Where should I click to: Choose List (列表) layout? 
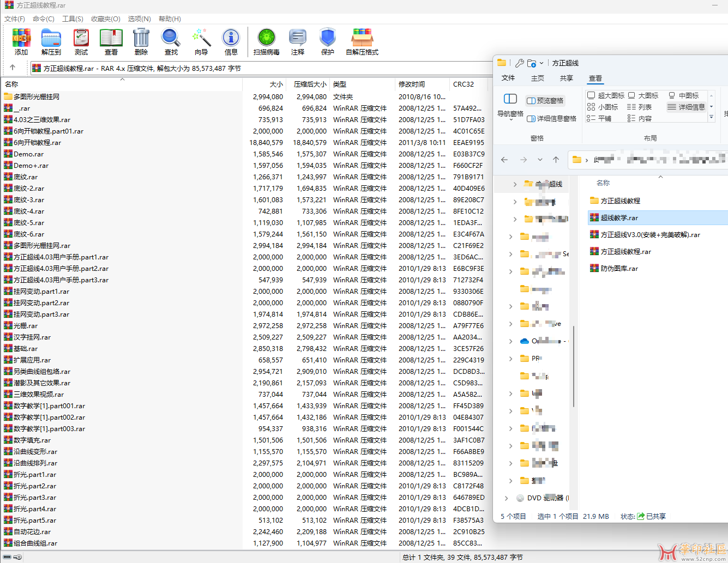(640, 107)
